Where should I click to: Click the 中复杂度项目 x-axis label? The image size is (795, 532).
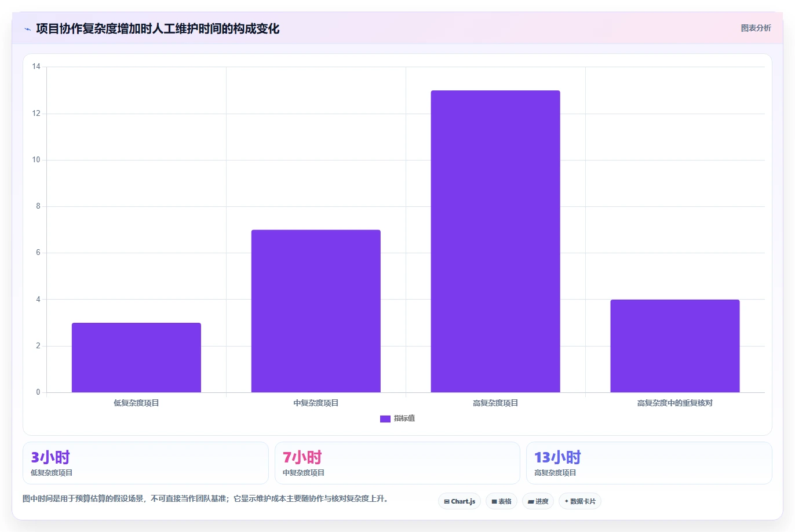click(x=316, y=403)
